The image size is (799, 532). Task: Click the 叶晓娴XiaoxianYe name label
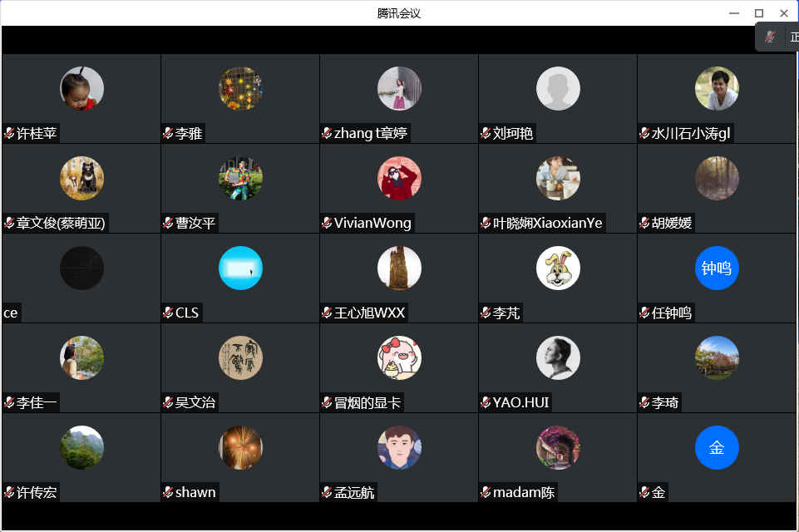[548, 224]
